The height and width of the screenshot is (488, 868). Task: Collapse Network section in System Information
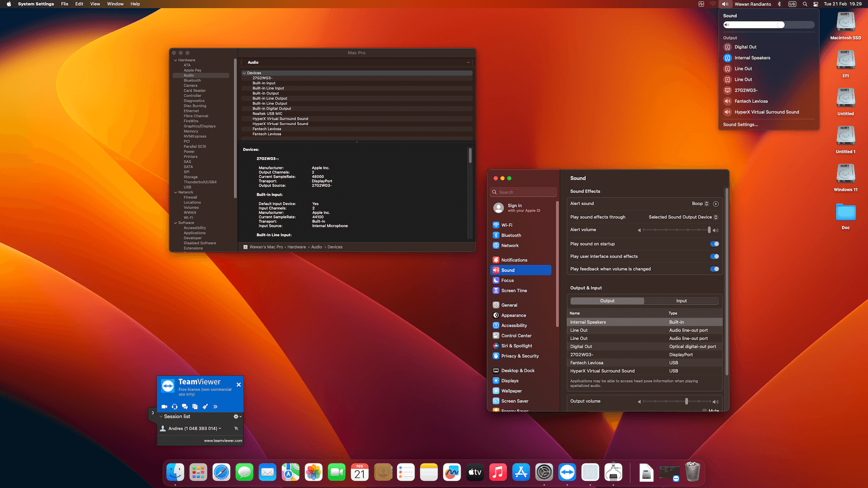(175, 192)
